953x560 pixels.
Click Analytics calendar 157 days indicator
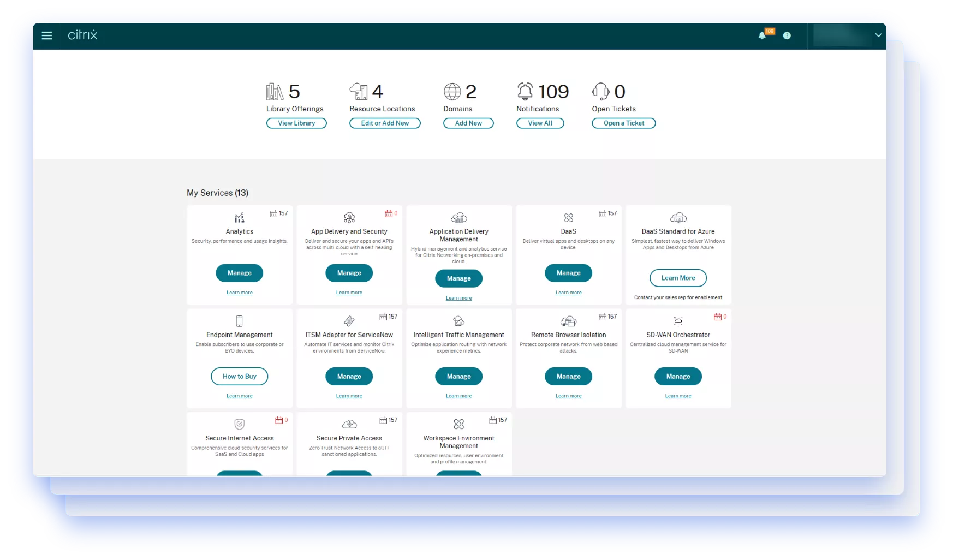[x=279, y=213]
